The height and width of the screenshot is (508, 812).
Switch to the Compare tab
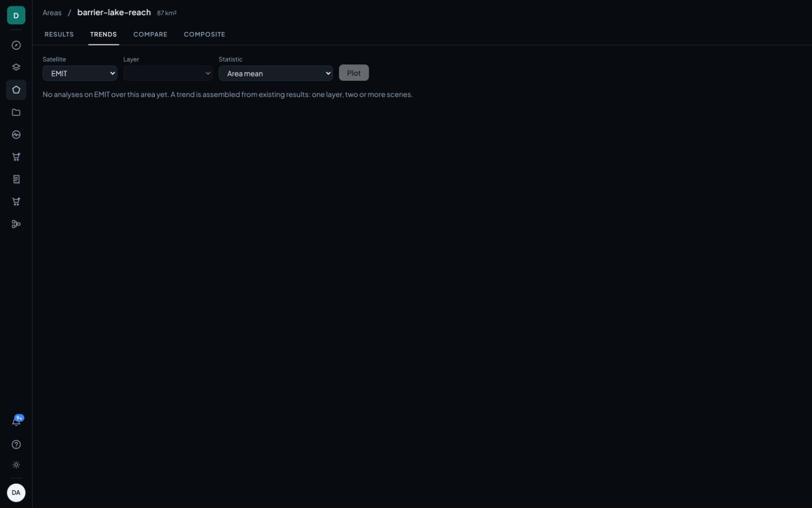point(150,34)
